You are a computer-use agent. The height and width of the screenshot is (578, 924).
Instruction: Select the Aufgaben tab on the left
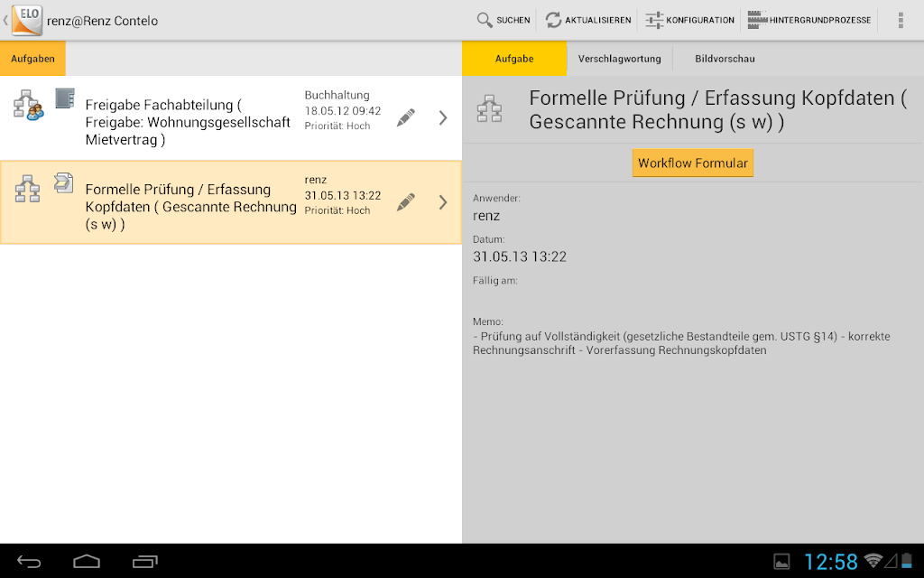(x=33, y=59)
